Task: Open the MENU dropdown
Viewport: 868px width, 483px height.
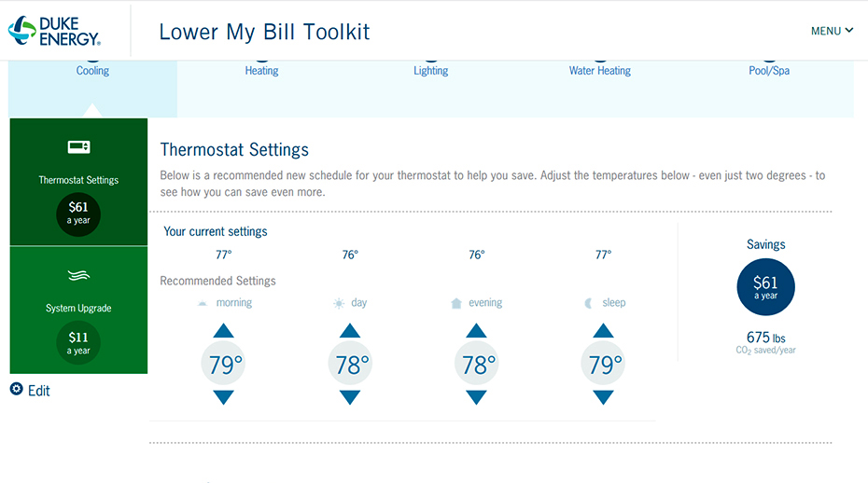Action: point(832,31)
